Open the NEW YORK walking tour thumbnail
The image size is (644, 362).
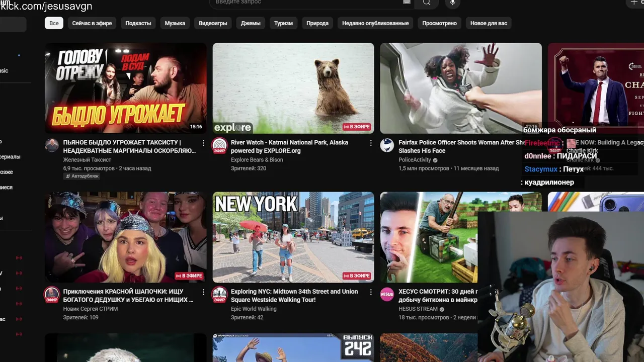tap(293, 237)
